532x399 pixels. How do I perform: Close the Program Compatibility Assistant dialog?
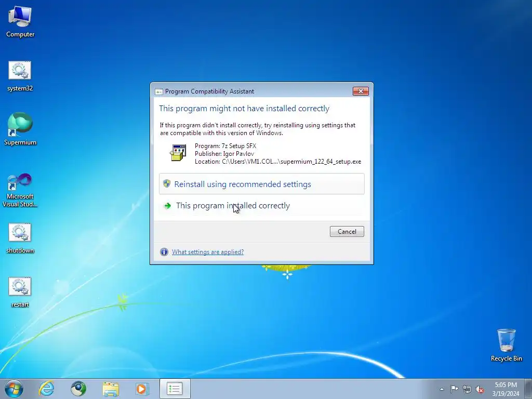pos(361,91)
